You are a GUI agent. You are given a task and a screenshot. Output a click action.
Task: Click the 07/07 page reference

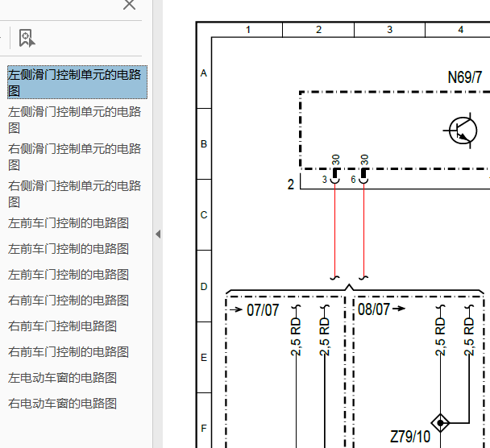coord(263,310)
